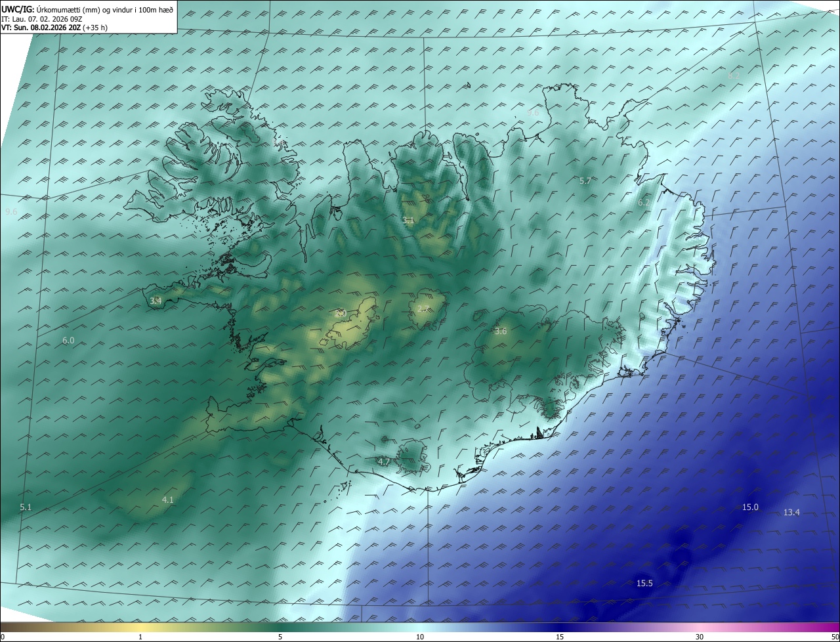Click the color scale tick label 5
The image size is (840, 642).
(x=280, y=637)
